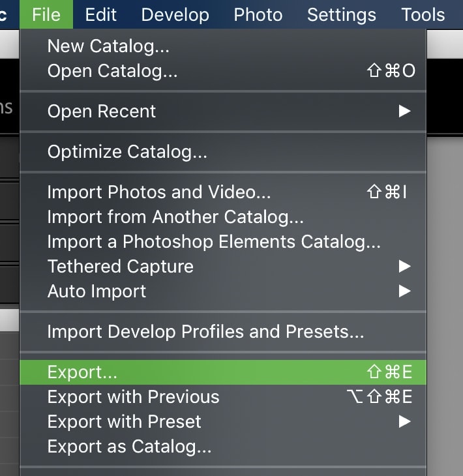Viewport: 463px width, 476px height.
Task: Choose New Catalog...
Action: (223, 46)
